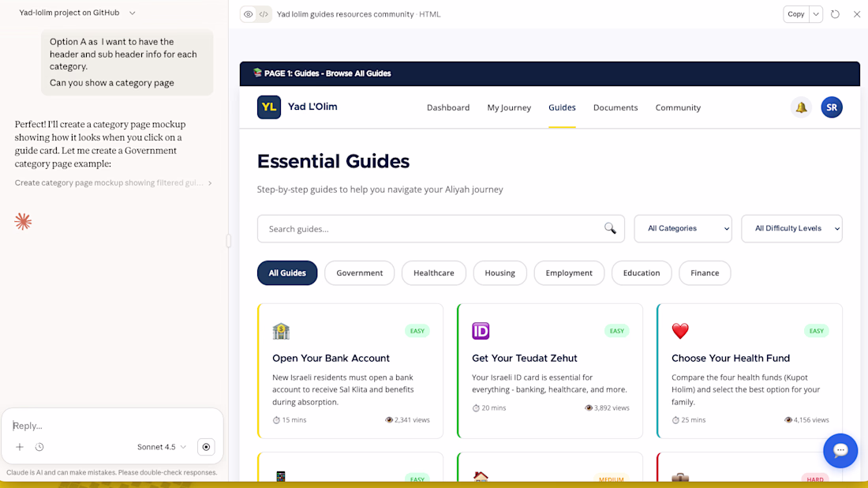The height and width of the screenshot is (488, 868).
Task: Open the My Journey nav item
Action: [x=509, y=107]
